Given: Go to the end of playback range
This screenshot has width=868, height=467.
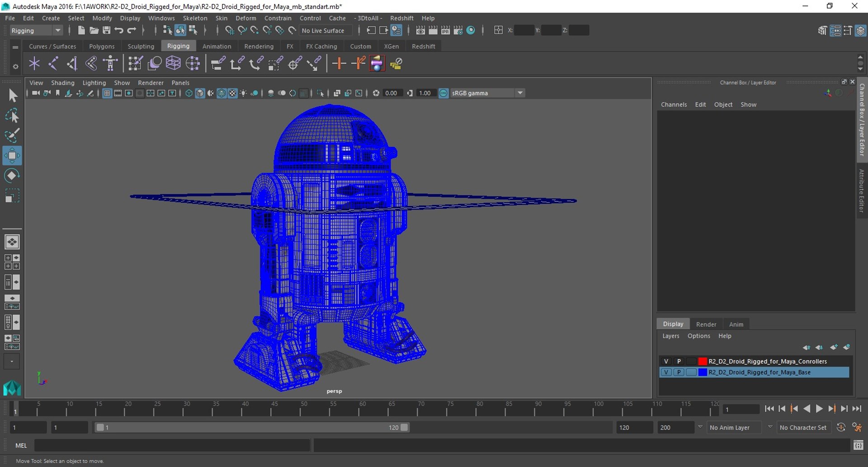Looking at the screenshot, I should 857,409.
